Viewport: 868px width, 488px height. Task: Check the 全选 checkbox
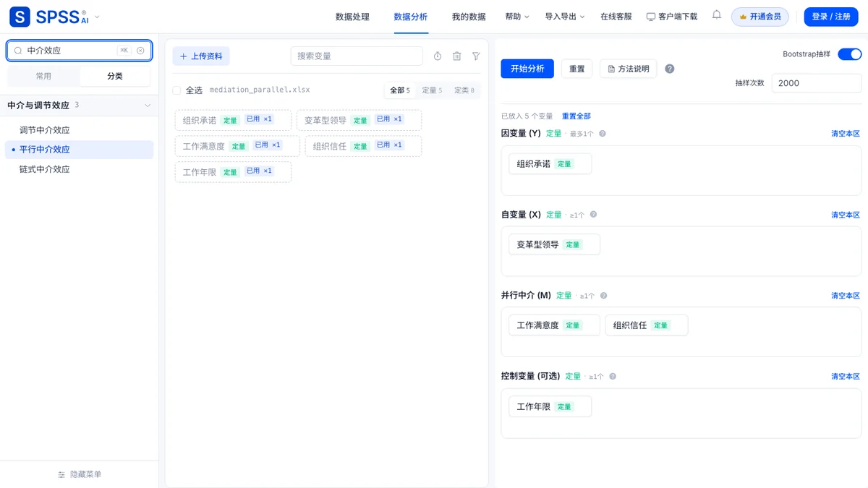coord(176,90)
